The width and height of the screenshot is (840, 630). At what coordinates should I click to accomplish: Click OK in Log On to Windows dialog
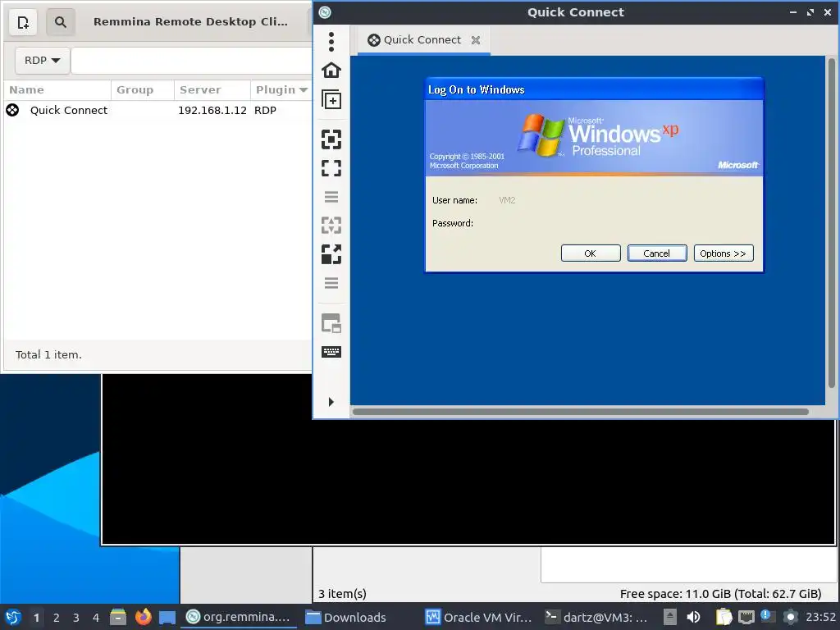pos(591,253)
